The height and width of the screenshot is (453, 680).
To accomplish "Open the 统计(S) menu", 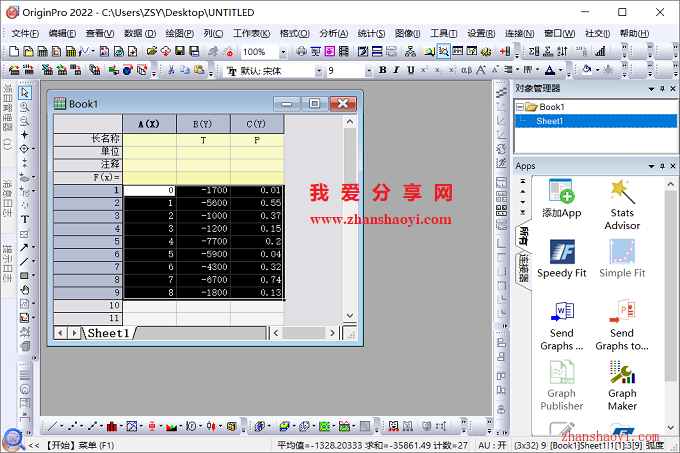I will coord(371,33).
